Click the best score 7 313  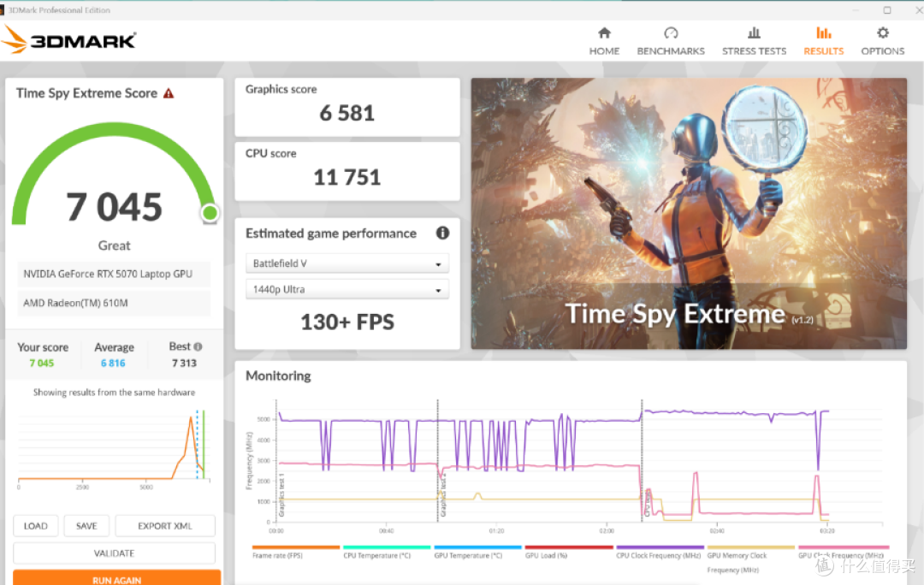pos(184,363)
